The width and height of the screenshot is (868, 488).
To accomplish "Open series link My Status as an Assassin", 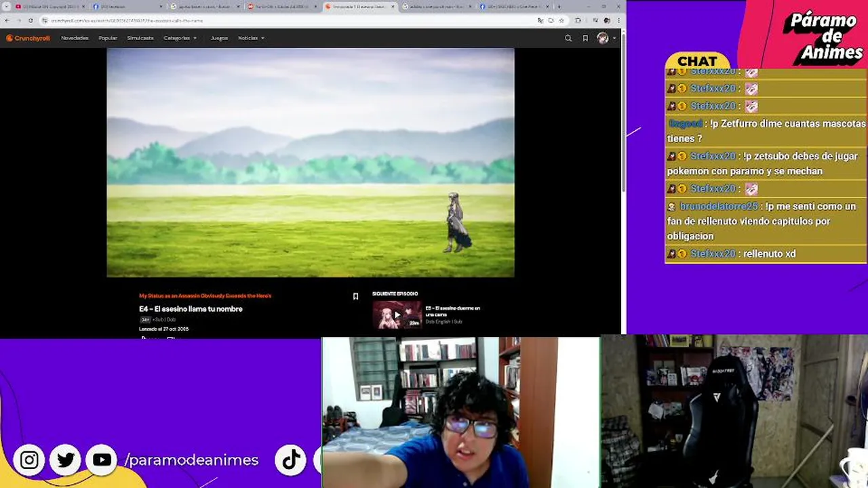I will pyautogui.click(x=205, y=296).
